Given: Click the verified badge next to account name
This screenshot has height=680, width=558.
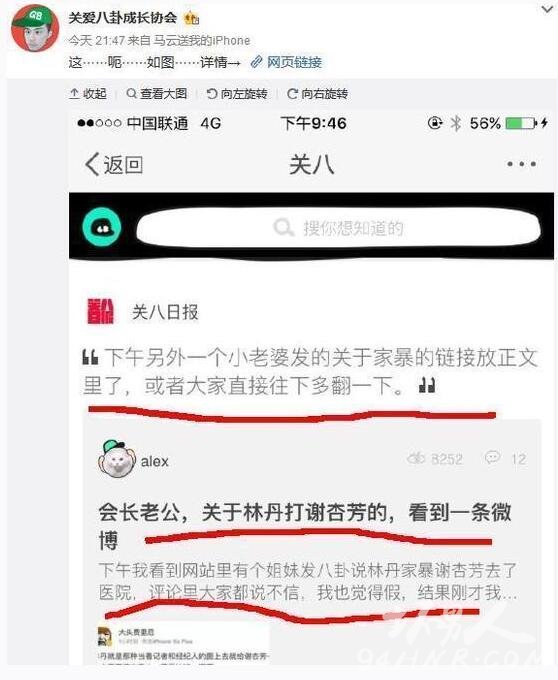Looking at the screenshot, I should (x=191, y=18).
